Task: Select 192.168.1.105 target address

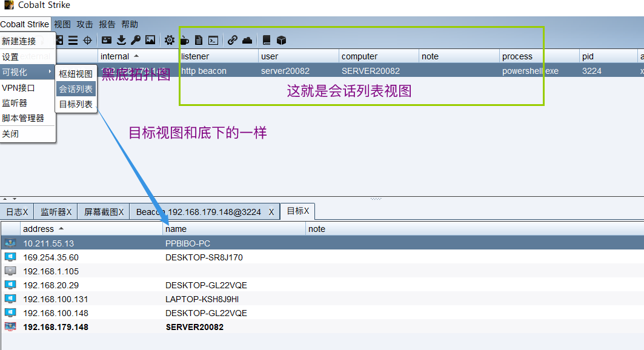Action: [51, 271]
